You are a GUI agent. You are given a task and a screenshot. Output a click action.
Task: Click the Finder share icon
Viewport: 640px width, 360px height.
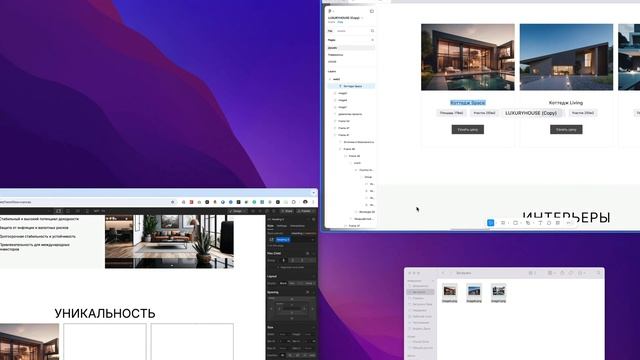562,273
